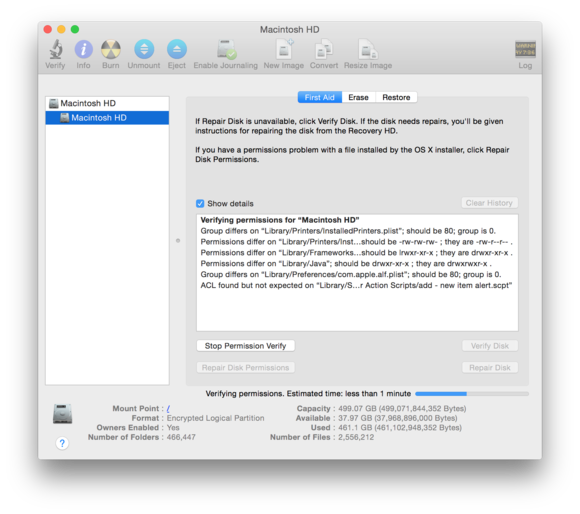Click the InstalledPrinters.plist group differs line

coord(348,231)
